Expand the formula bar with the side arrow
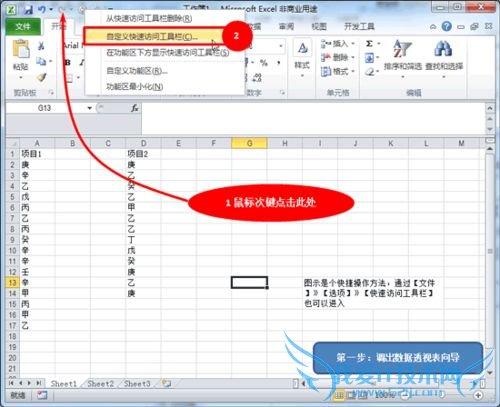This screenshot has width=500, height=407. [490, 108]
